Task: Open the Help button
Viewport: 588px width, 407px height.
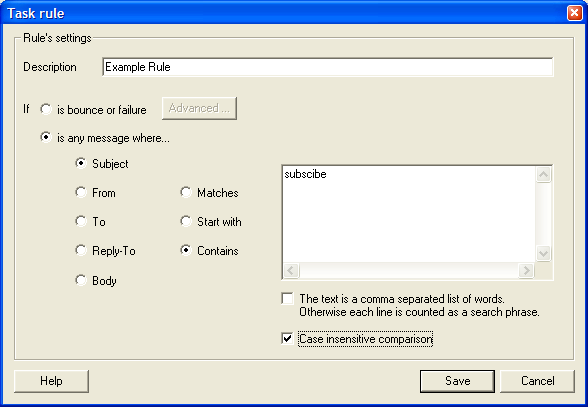Action: pos(51,381)
